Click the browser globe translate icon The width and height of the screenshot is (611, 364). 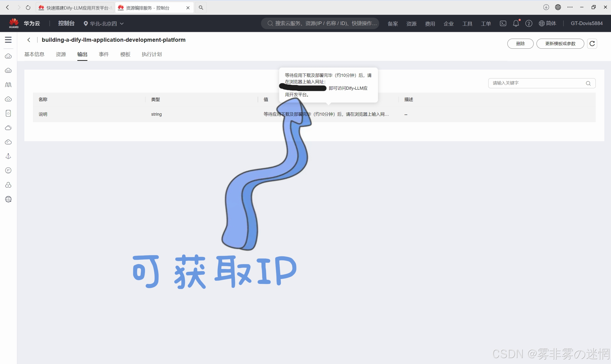click(558, 7)
